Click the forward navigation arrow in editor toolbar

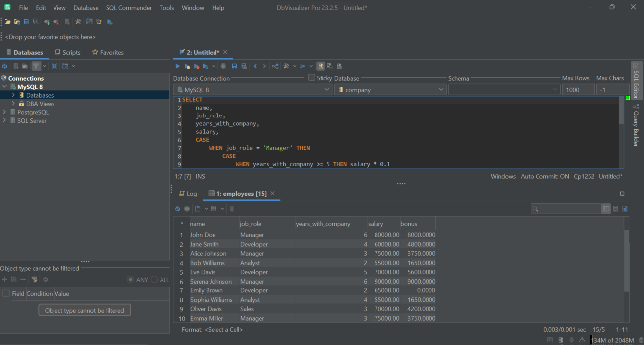tap(265, 66)
